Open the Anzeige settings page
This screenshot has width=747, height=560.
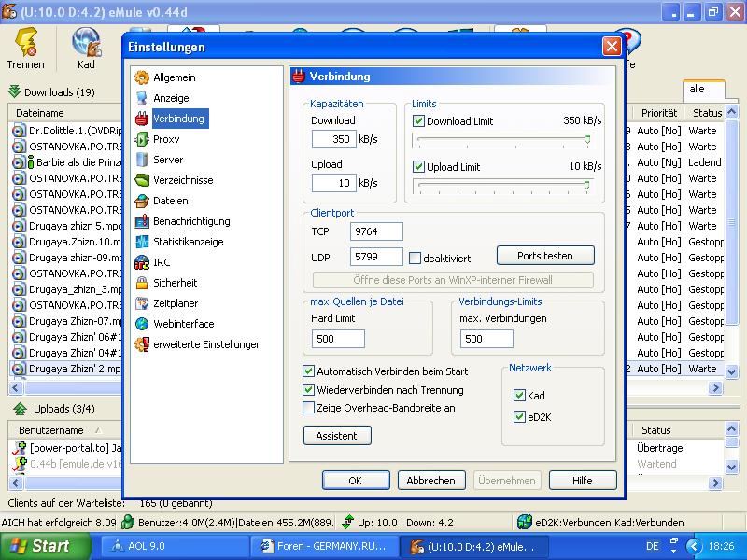(171, 98)
